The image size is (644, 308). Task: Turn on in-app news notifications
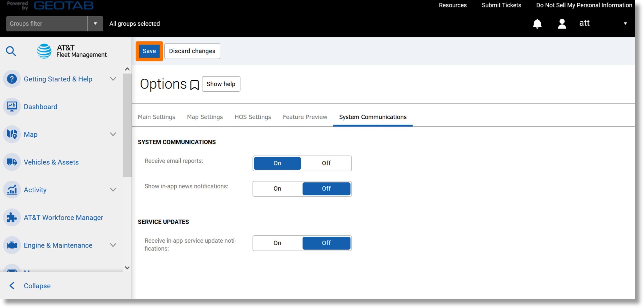tap(277, 189)
